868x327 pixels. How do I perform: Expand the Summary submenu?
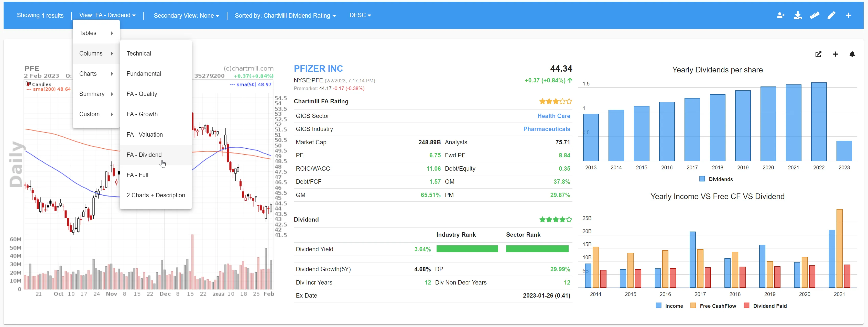pyautogui.click(x=96, y=94)
